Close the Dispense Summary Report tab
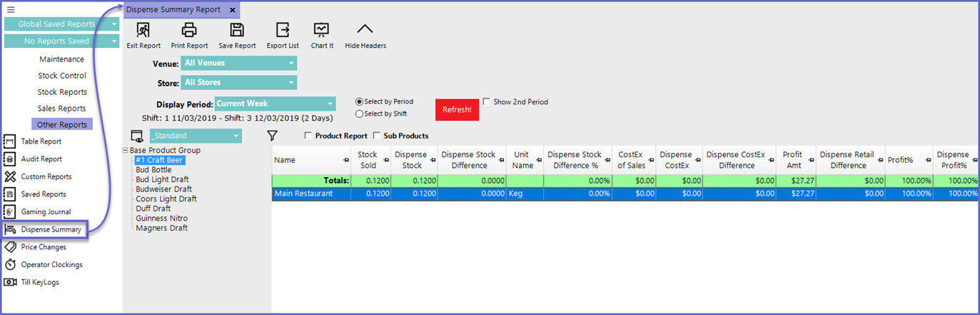Screen dimensions: 980x315 (x=232, y=10)
